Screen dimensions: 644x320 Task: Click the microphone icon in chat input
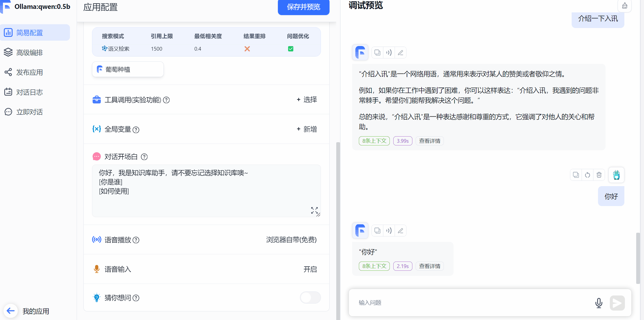[x=599, y=303]
